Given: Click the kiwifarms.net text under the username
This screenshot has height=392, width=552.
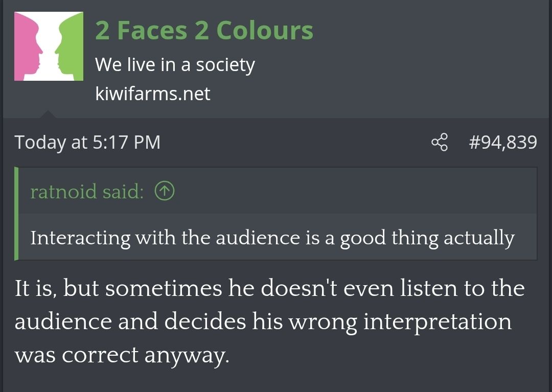Looking at the screenshot, I should [x=152, y=94].
